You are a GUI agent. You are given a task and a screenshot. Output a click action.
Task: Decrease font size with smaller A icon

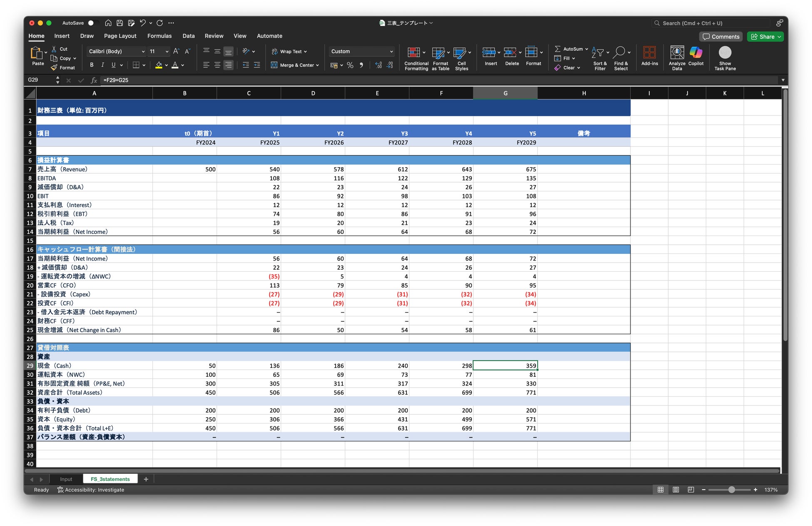point(187,51)
